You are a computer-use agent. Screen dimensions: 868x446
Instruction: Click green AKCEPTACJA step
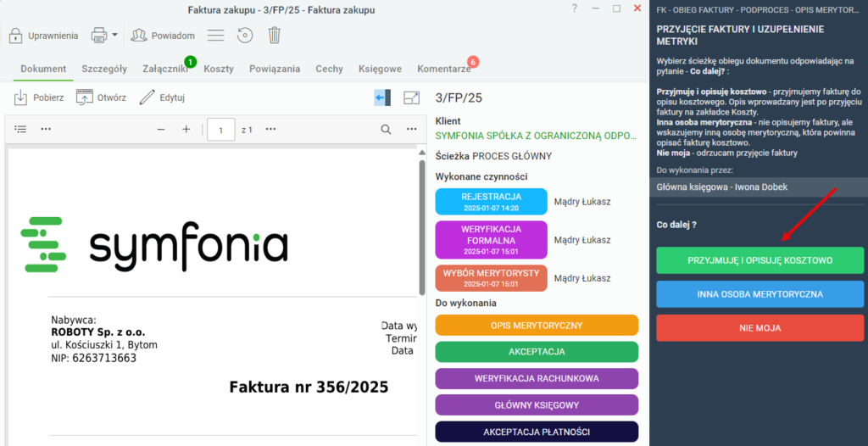[537, 352]
